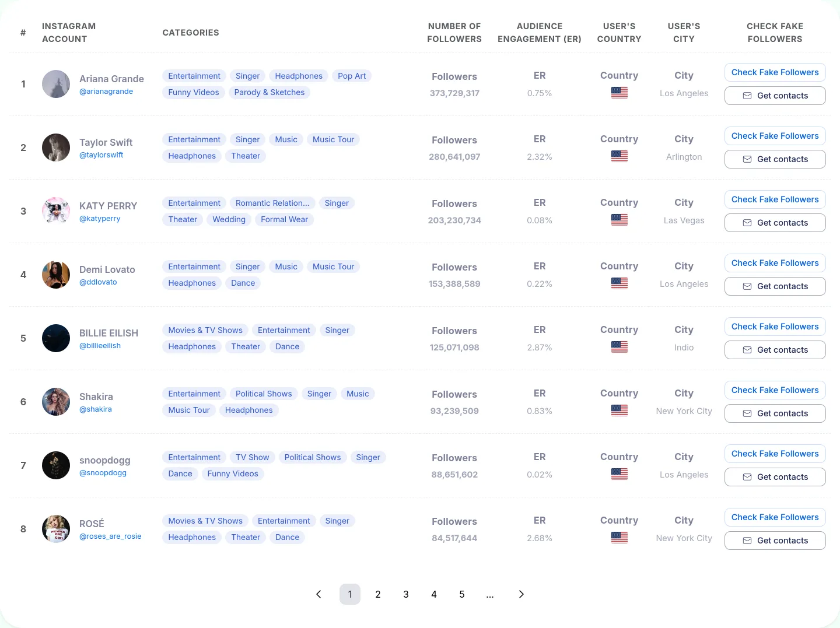The image size is (840, 628).
Task: Open ROSÉ's profile picture
Action: [56, 529]
